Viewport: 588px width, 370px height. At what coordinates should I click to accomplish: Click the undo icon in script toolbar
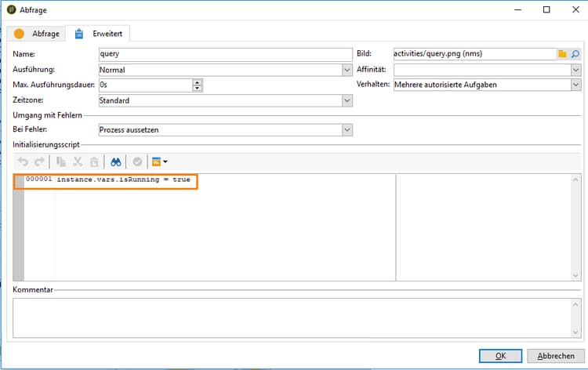click(23, 162)
